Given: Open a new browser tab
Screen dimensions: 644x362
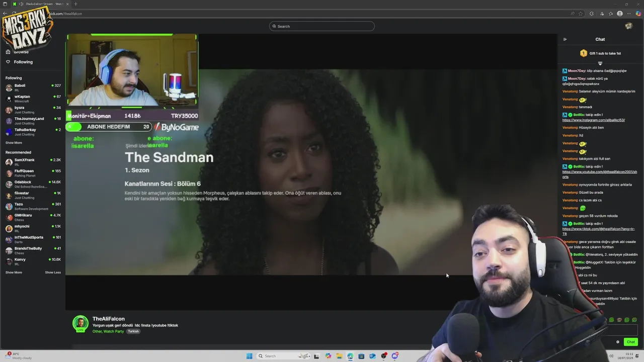Looking at the screenshot, I should tap(75, 4).
